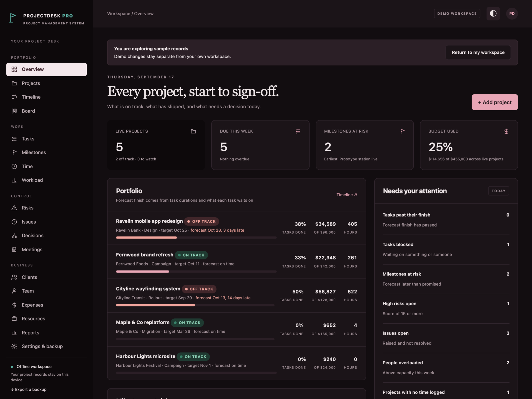Open the Timeline link in Portfolio
Image resolution: width=532 pixels, height=399 pixels.
tap(347, 195)
